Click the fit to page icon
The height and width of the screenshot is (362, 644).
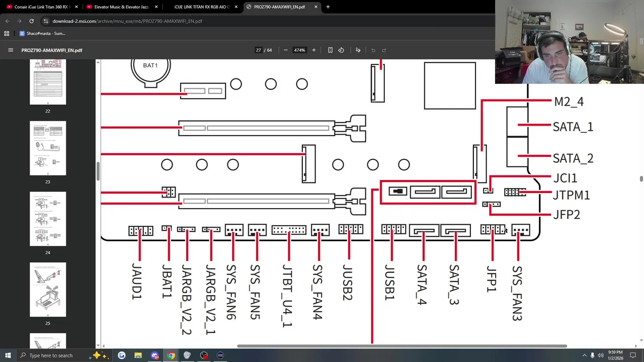click(x=330, y=50)
